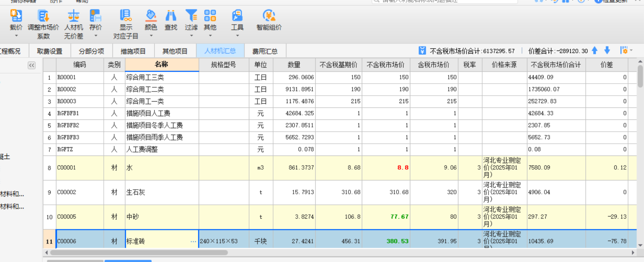
Task: Expand the 载价 dropdown arrow
Action: [16, 36]
